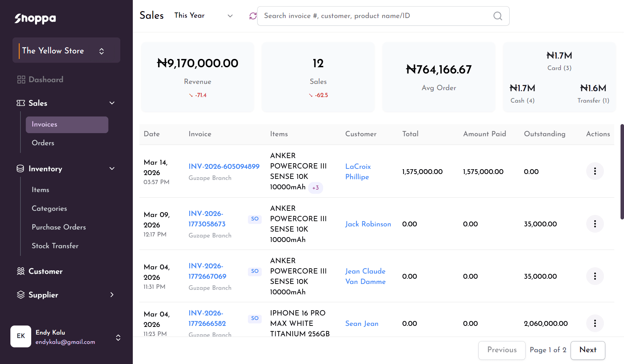Select the Sales sidebar icon
The image size is (624, 364).
[20, 103]
